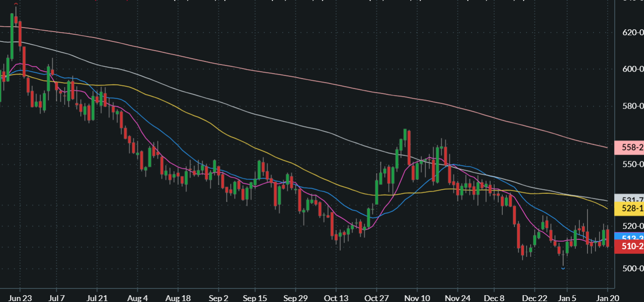Click the red 510-2 last price label
Screen dimensions: 644x302
click(x=630, y=246)
